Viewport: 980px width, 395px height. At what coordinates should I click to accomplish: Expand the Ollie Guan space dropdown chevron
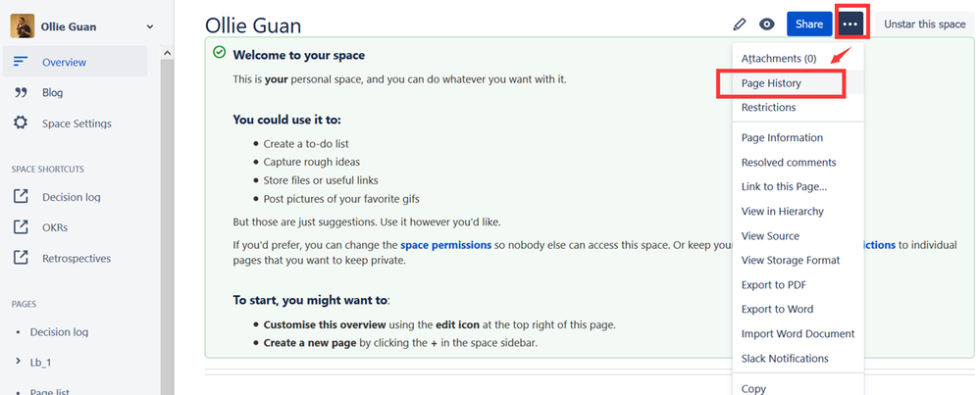tap(149, 26)
